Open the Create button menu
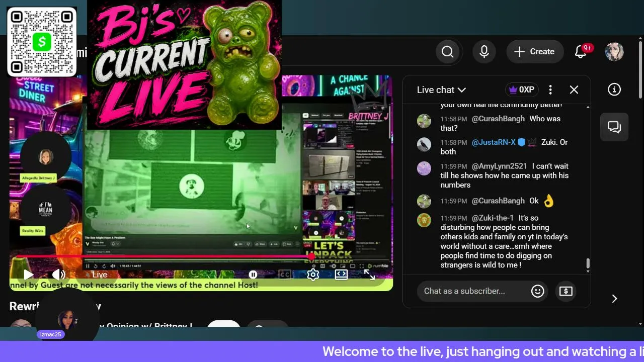This screenshot has width=644, height=362. click(x=534, y=52)
